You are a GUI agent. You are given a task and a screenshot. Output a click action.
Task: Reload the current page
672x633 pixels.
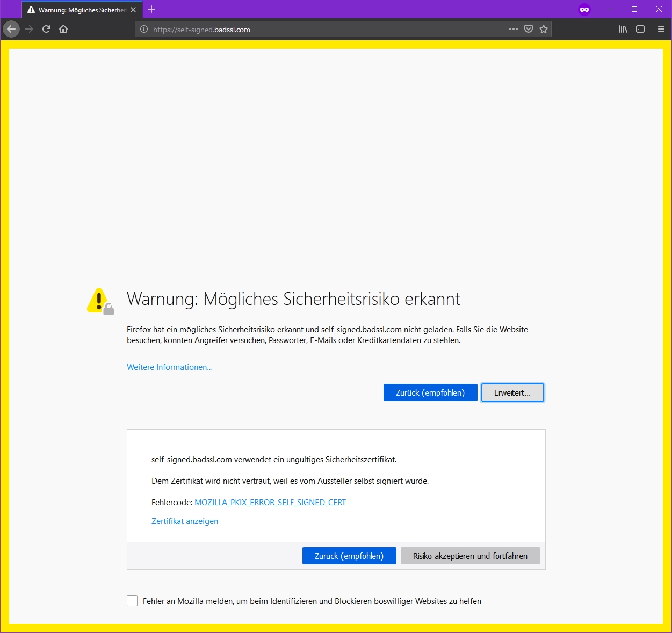46,29
